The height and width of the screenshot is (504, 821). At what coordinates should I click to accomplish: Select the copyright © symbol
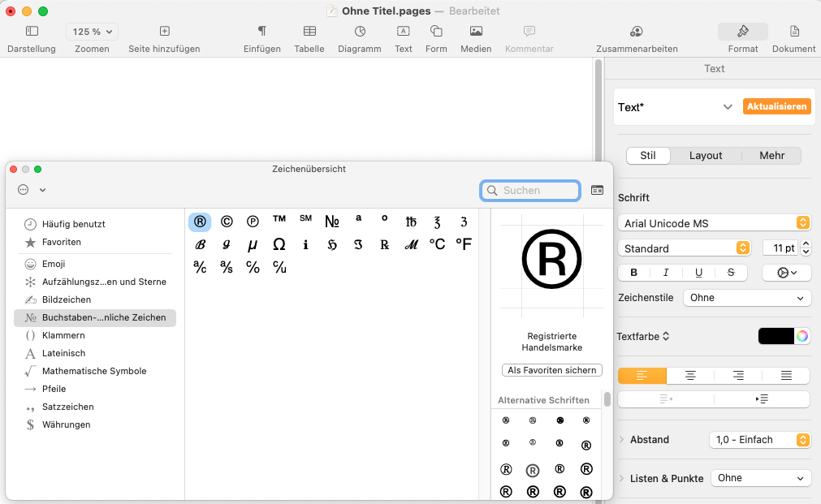227,222
